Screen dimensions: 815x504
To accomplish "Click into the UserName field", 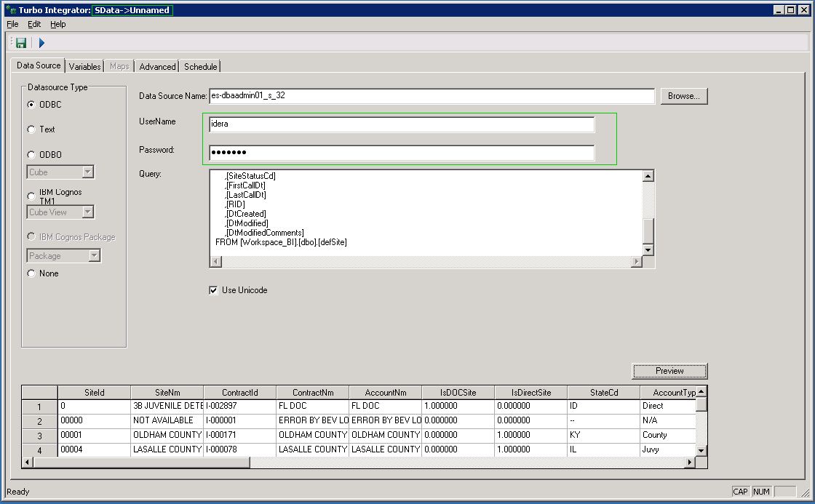I will (402, 124).
